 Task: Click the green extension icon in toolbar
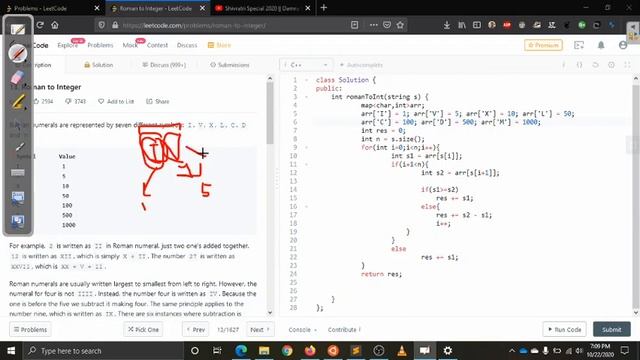(x=582, y=25)
